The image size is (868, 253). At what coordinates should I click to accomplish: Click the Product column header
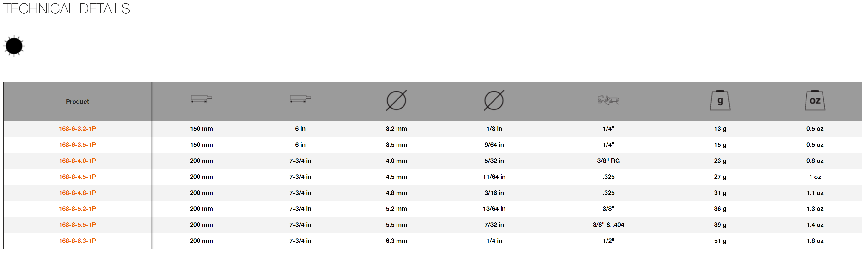[78, 102]
